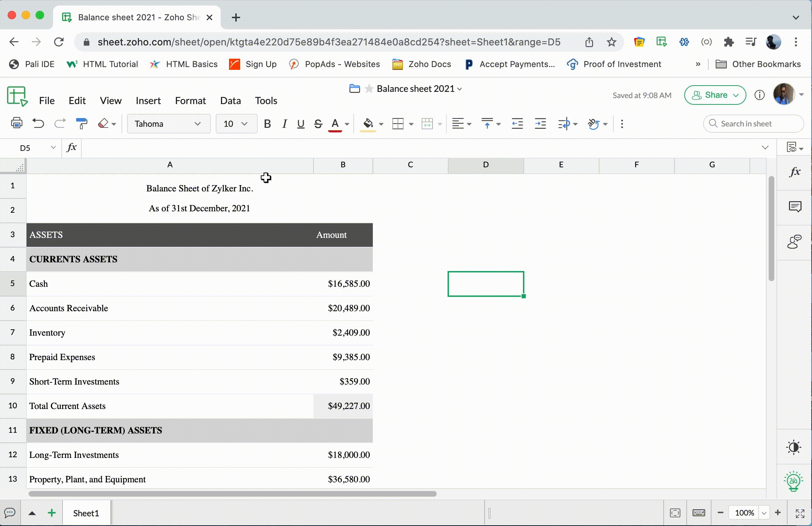Open the zoom 100% dropdown arrow
Image resolution: width=812 pixels, height=526 pixels.
(764, 513)
